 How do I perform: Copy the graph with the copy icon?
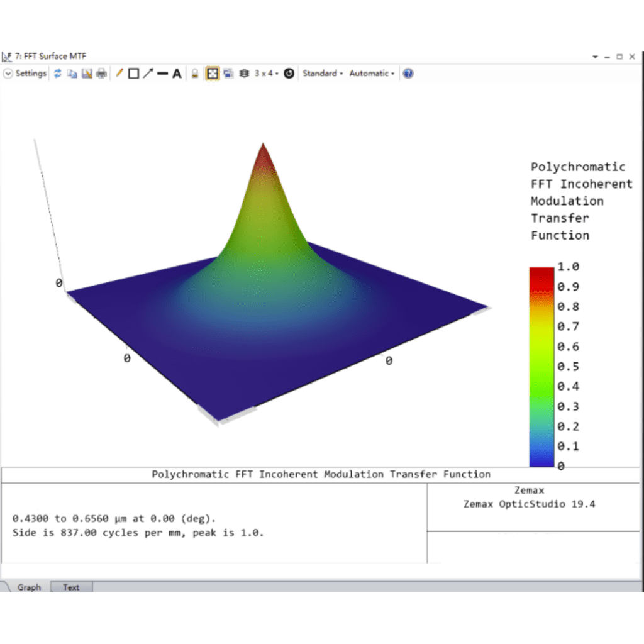point(72,74)
